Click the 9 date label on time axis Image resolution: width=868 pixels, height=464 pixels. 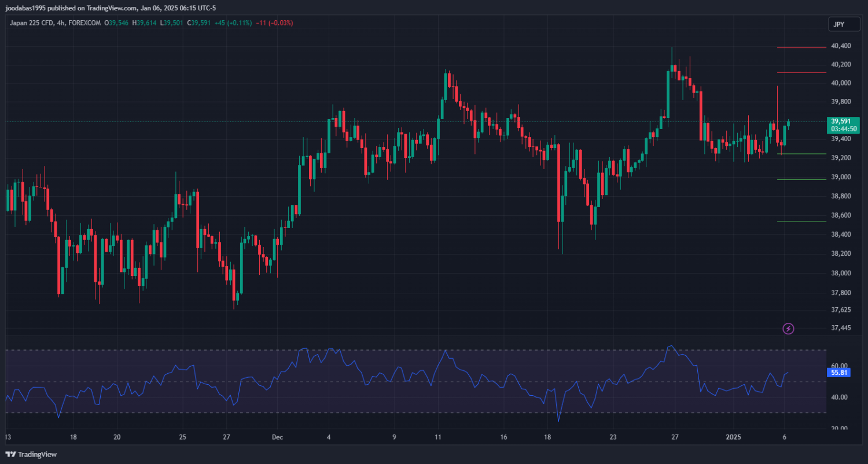(394, 437)
